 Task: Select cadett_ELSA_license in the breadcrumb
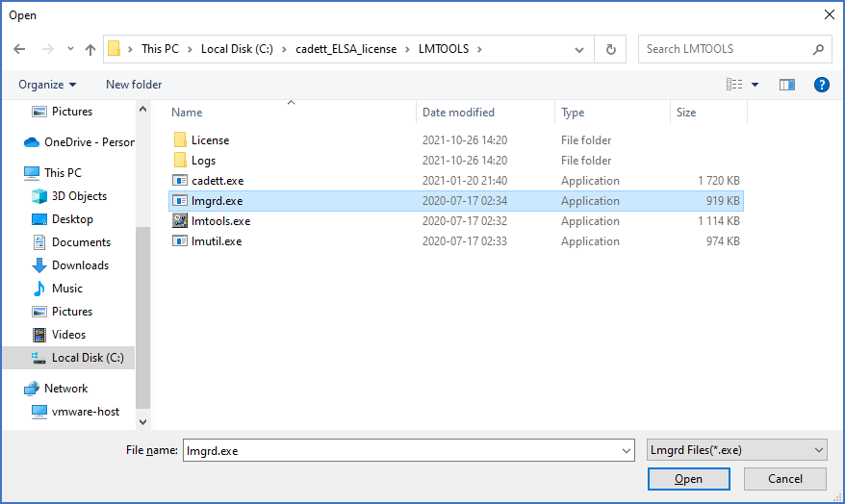tap(346, 49)
